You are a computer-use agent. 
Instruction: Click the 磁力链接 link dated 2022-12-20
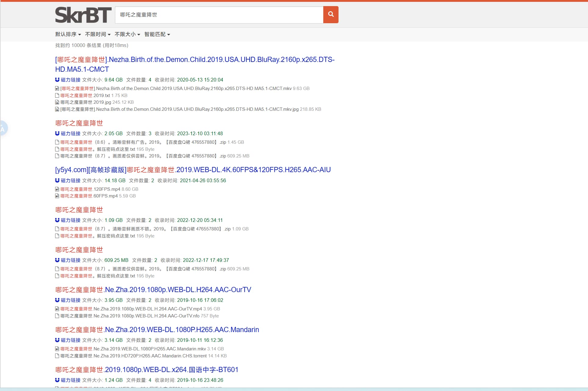(x=70, y=220)
